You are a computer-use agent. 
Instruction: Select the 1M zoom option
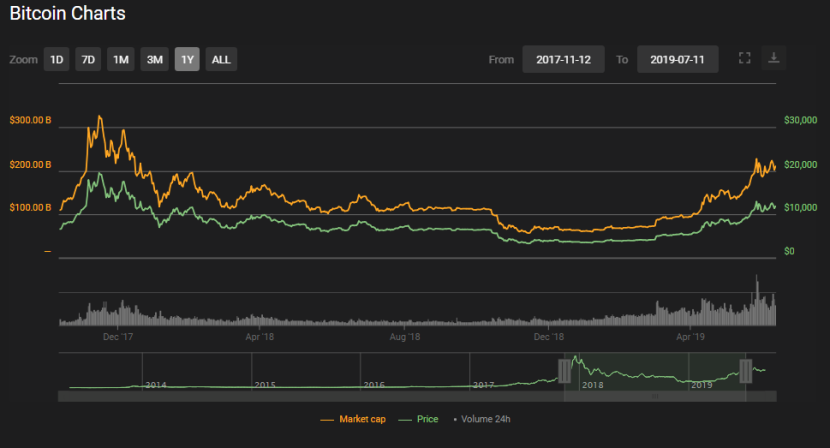(x=121, y=59)
